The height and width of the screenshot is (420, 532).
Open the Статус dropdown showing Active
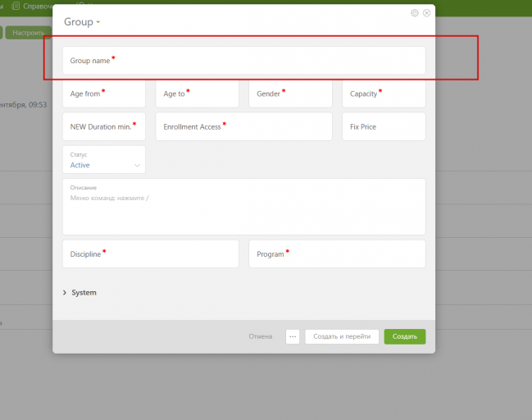click(104, 160)
